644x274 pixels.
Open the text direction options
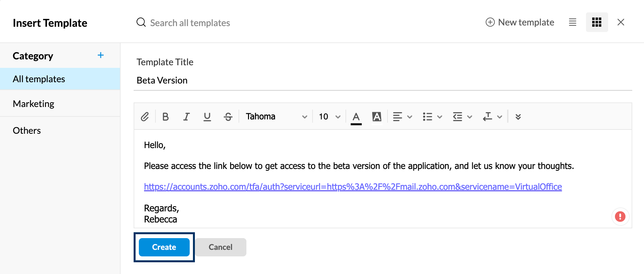[492, 117]
